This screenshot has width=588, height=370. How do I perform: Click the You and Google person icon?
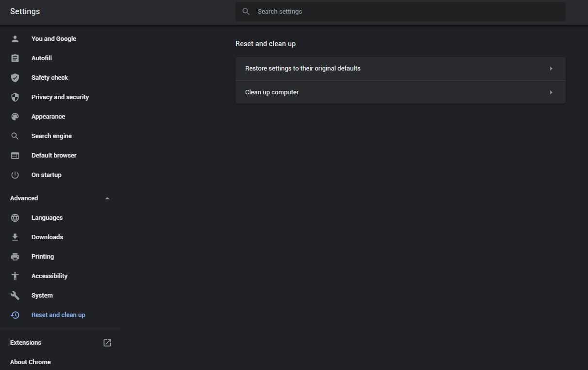(15, 39)
